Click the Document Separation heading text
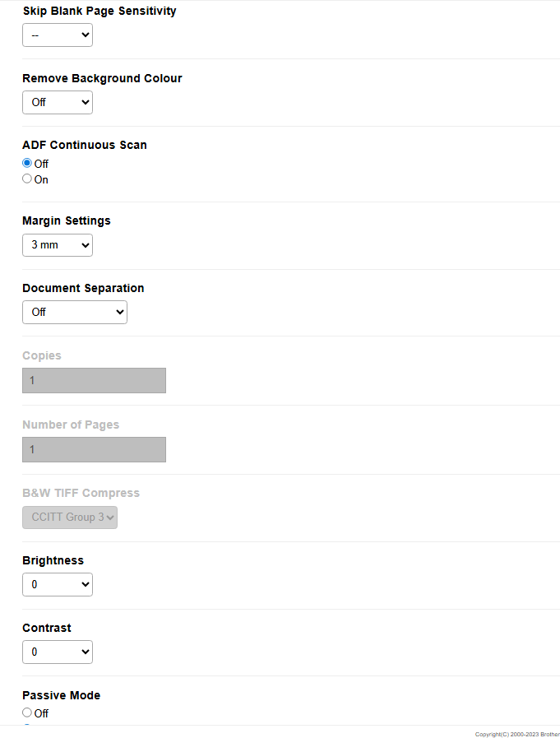 coord(83,289)
